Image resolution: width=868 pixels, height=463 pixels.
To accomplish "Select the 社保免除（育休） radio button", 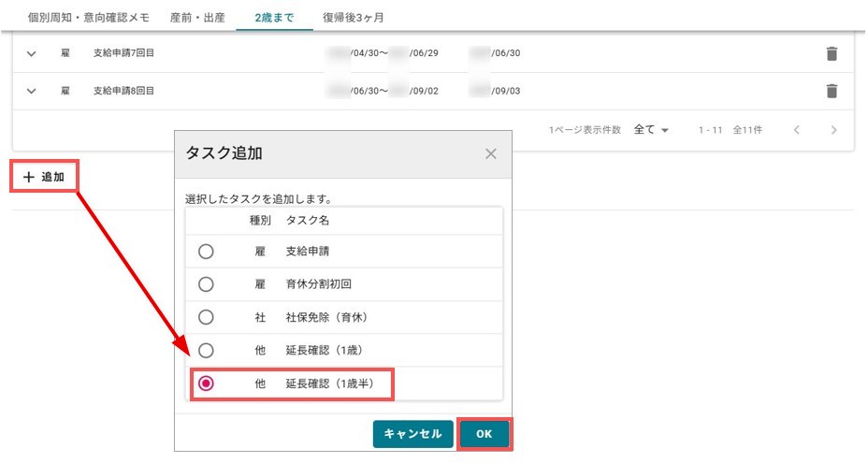I will pyautogui.click(x=206, y=317).
